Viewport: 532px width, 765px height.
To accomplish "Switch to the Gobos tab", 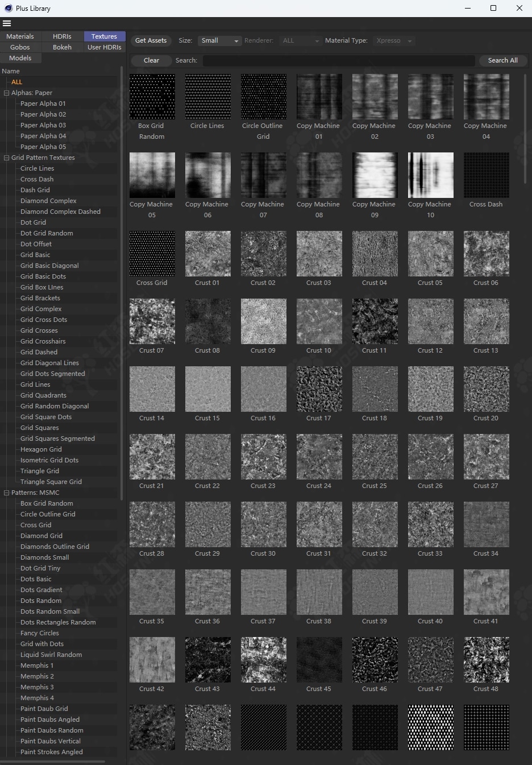I will 20,47.
